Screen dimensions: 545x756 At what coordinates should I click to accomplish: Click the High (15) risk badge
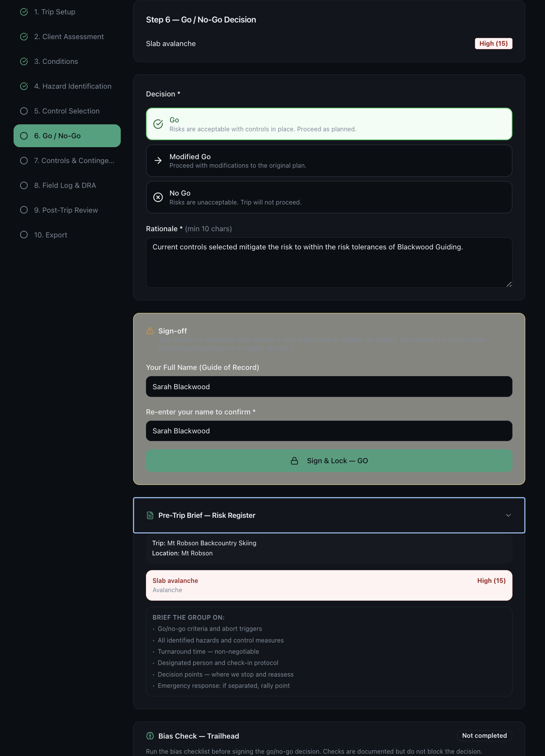493,44
